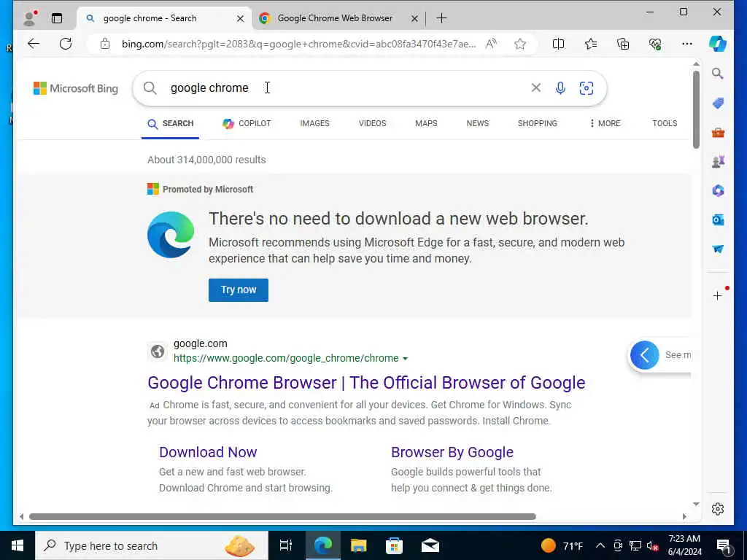Add this page to favorites star

(x=519, y=44)
